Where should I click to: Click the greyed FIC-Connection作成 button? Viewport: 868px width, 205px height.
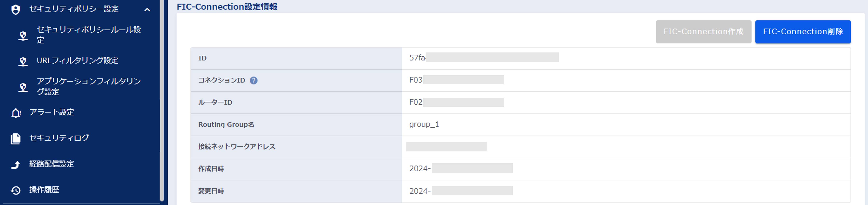pos(703,32)
